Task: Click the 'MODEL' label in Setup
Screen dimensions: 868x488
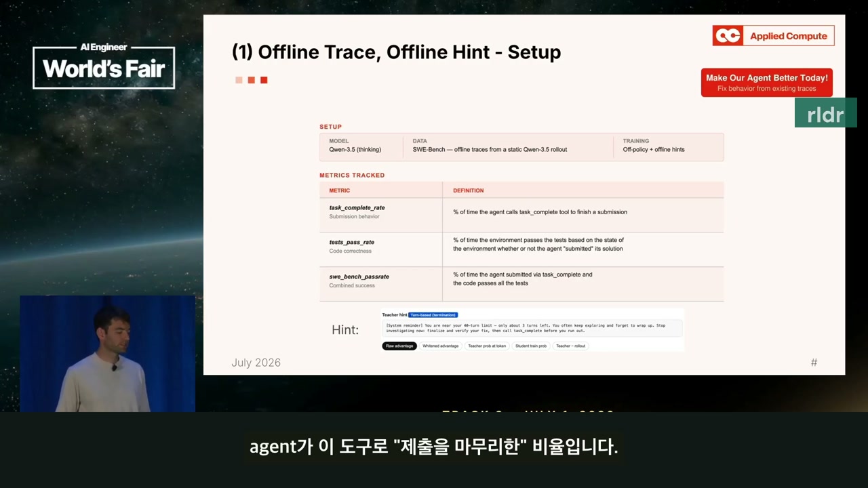Action: coord(339,141)
